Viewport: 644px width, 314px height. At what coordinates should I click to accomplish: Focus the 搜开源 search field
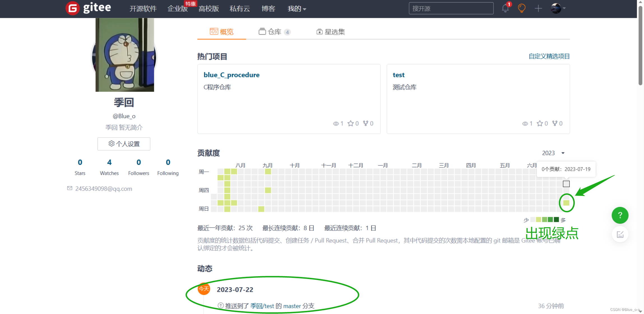(451, 8)
